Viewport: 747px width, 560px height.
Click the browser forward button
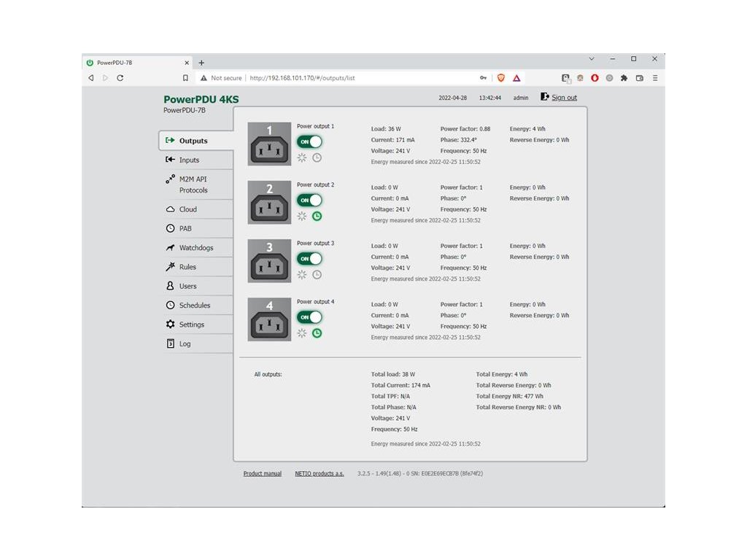(x=105, y=77)
